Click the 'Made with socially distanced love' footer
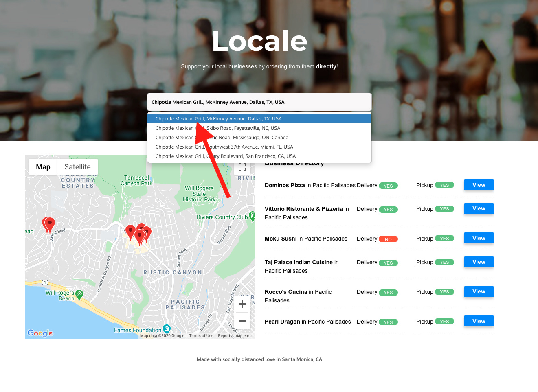The image size is (538, 392). coord(259,359)
